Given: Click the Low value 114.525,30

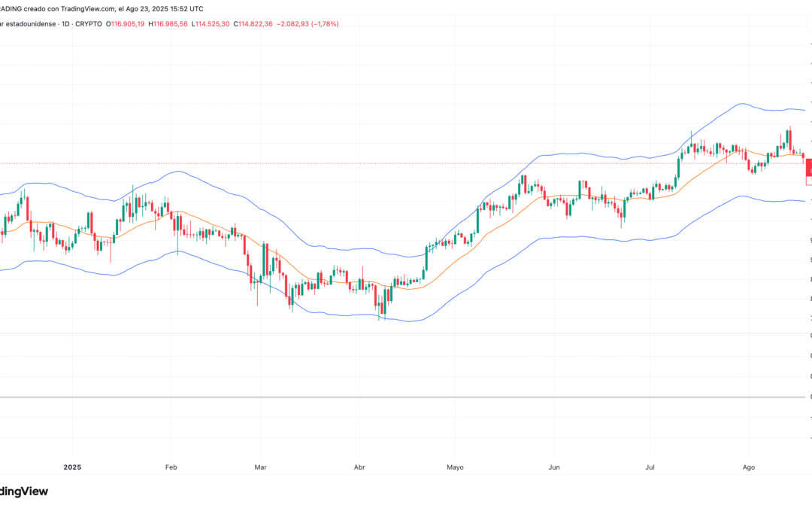Looking at the screenshot, I should [x=212, y=24].
